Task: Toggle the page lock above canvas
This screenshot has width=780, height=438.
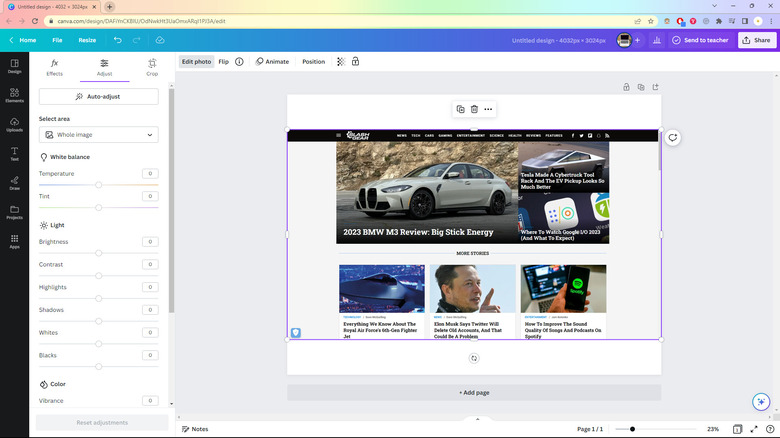Action: tap(626, 87)
